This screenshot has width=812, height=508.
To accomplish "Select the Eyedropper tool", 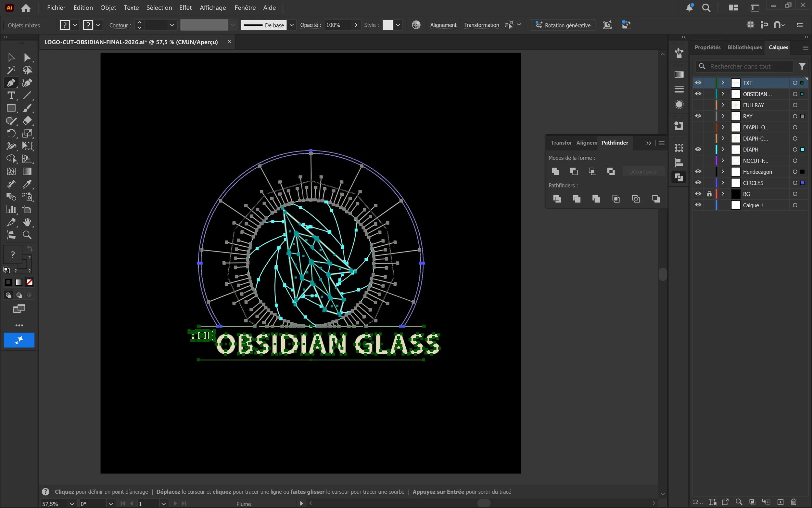I will coord(27,184).
